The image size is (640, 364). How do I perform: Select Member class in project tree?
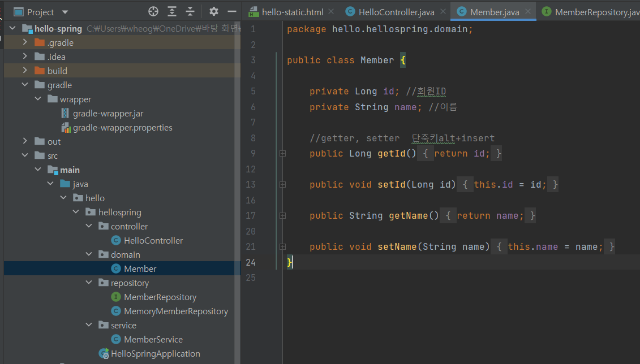140,268
